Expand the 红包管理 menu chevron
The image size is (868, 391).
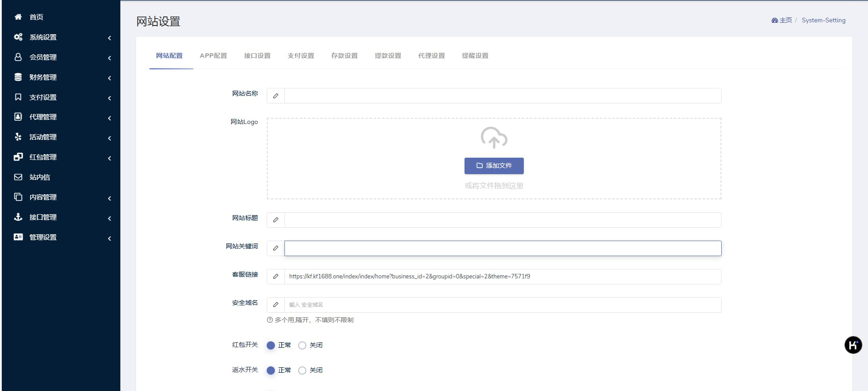coord(109,158)
